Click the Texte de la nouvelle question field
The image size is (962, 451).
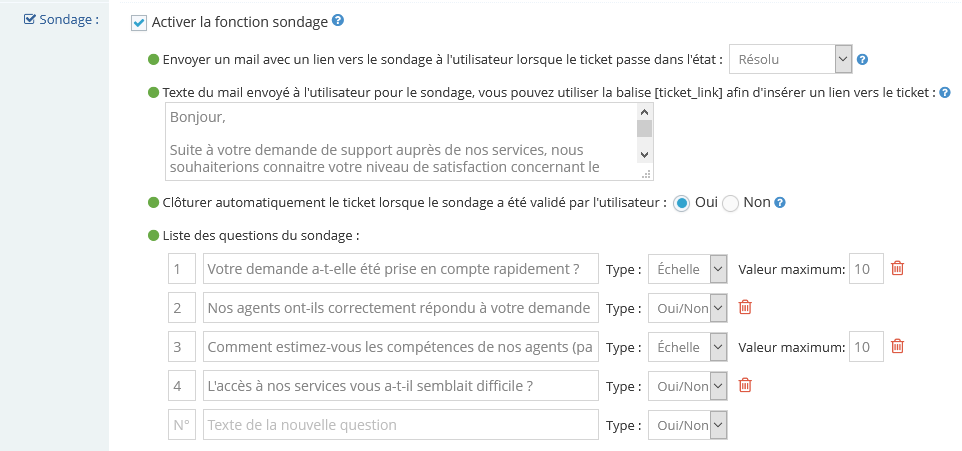[401, 425]
